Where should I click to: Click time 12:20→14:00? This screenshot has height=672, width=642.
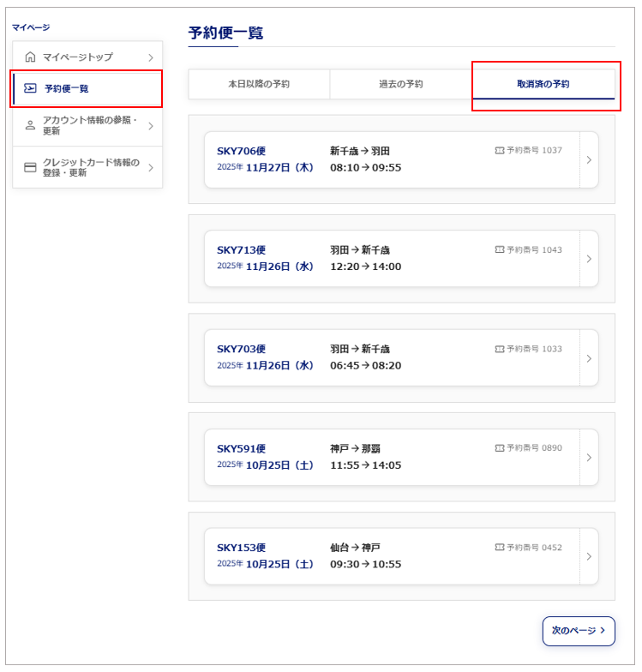click(365, 267)
